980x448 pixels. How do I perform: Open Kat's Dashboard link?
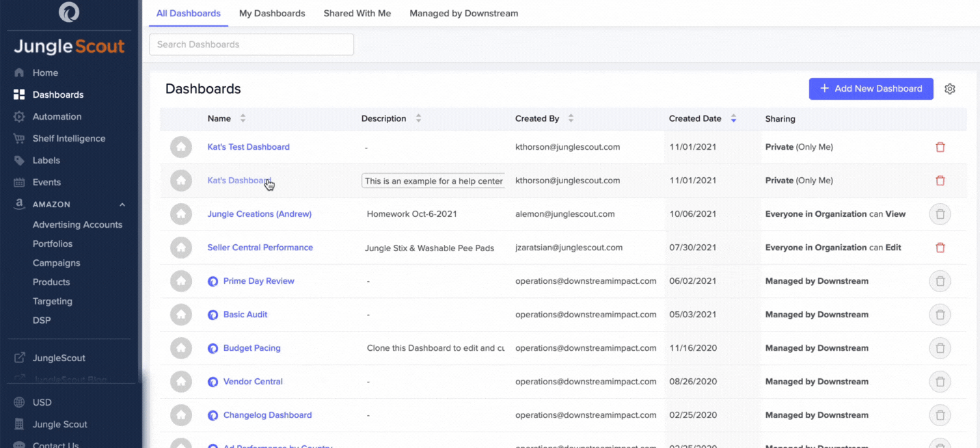pos(239,181)
